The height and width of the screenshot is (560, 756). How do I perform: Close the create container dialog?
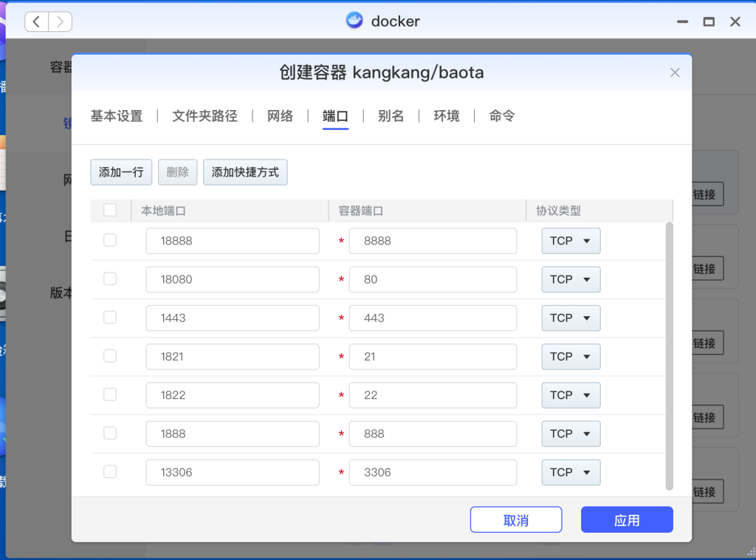tap(674, 72)
